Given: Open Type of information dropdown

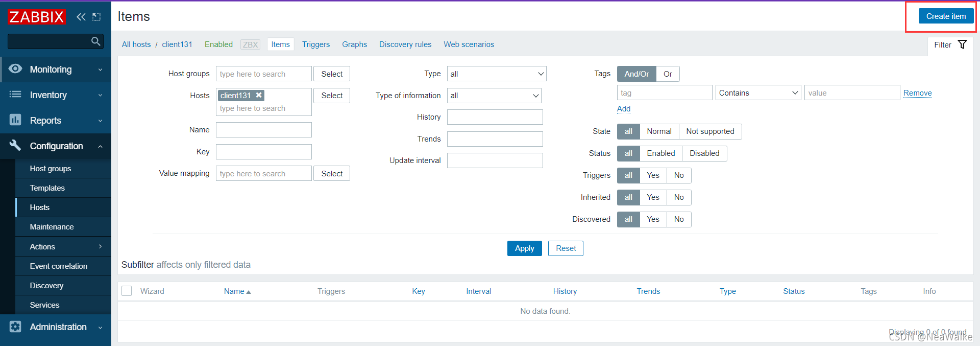Looking at the screenshot, I should click(494, 96).
